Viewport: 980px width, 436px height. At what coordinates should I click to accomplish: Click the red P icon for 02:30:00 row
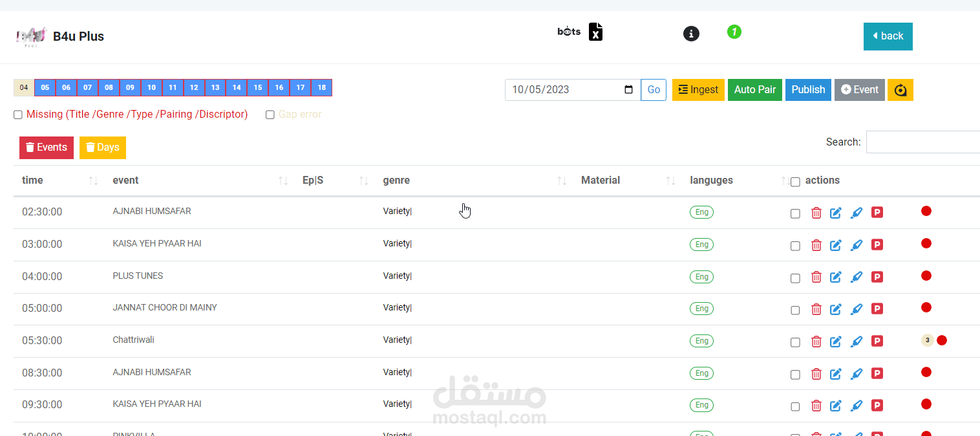877,212
